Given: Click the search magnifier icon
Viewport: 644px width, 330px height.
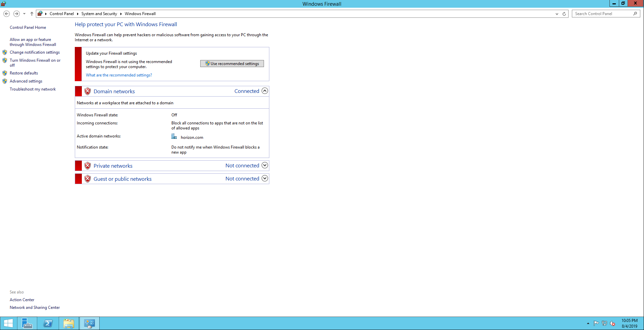Looking at the screenshot, I should click(635, 14).
